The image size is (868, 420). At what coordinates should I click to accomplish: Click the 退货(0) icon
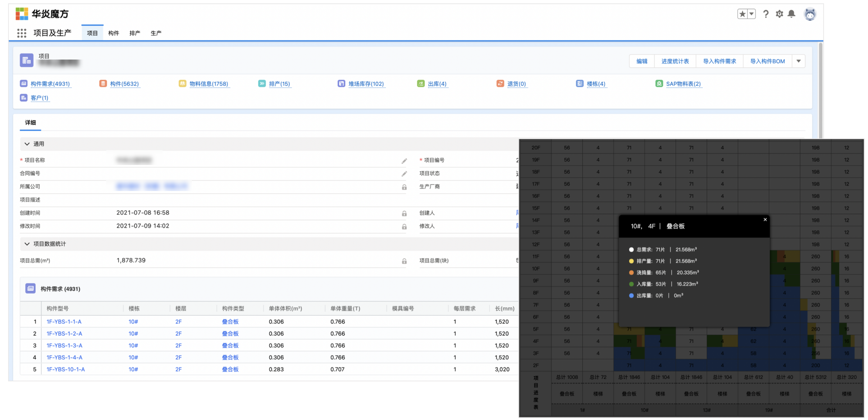coord(500,83)
